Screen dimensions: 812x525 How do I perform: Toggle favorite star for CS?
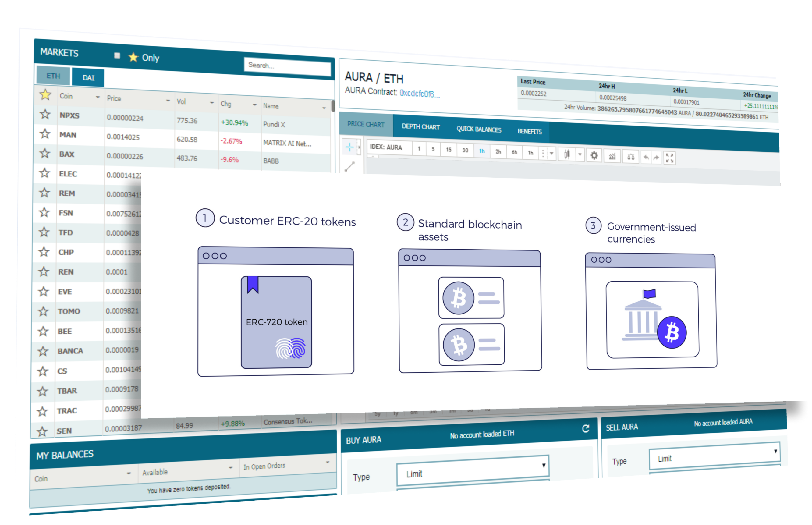[43, 371]
